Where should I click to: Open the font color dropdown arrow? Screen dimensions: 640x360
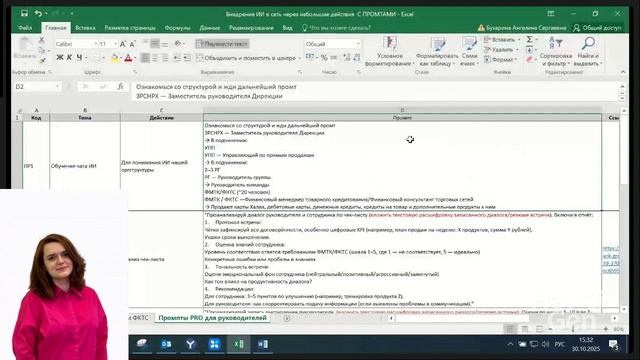pos(135,58)
